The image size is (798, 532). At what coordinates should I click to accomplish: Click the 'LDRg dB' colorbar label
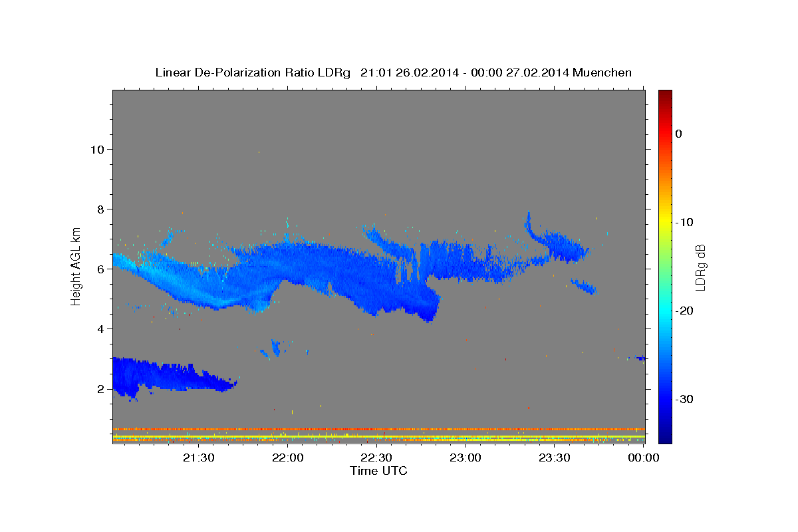tap(700, 269)
